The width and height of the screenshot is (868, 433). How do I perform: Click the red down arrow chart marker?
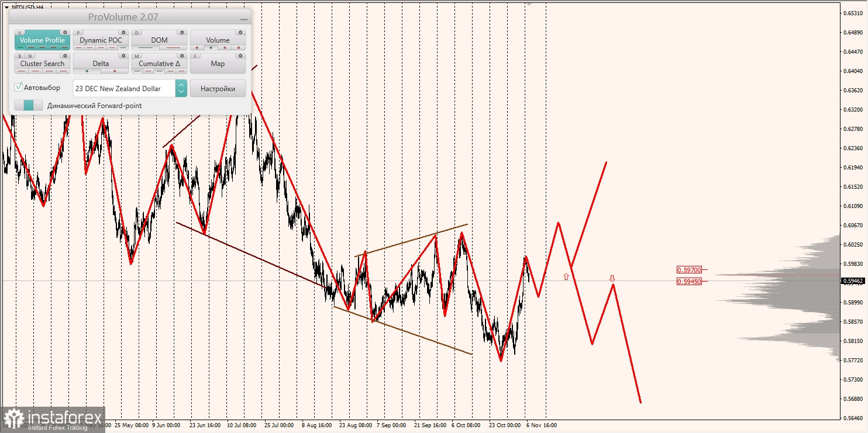pos(612,278)
